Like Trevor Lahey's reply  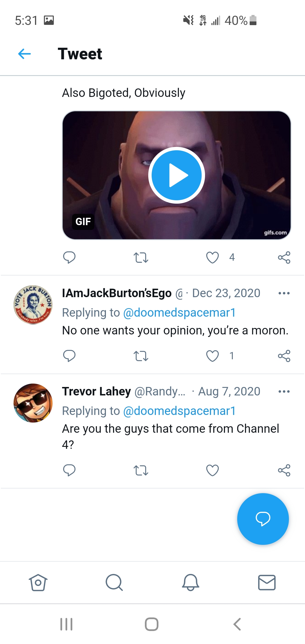tap(212, 470)
